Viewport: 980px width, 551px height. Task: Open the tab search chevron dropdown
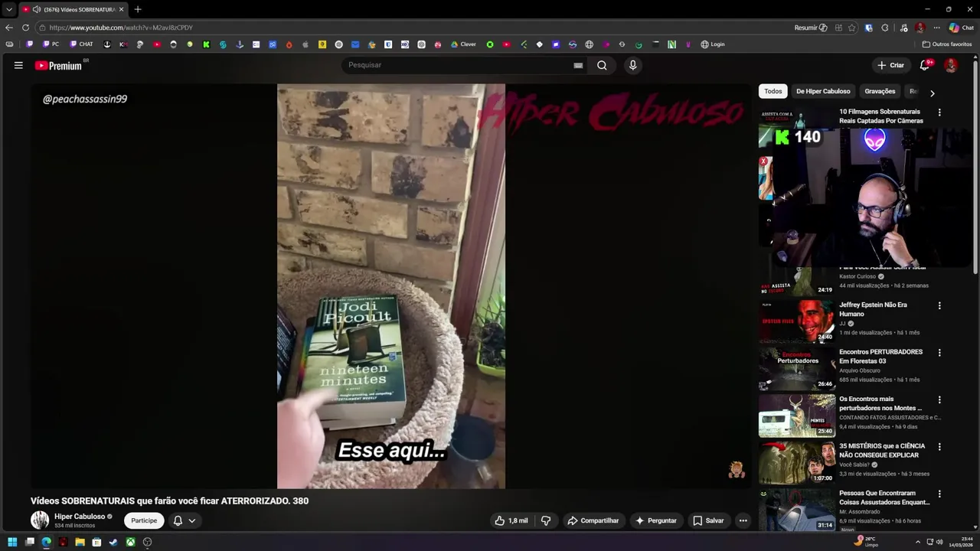point(8,9)
